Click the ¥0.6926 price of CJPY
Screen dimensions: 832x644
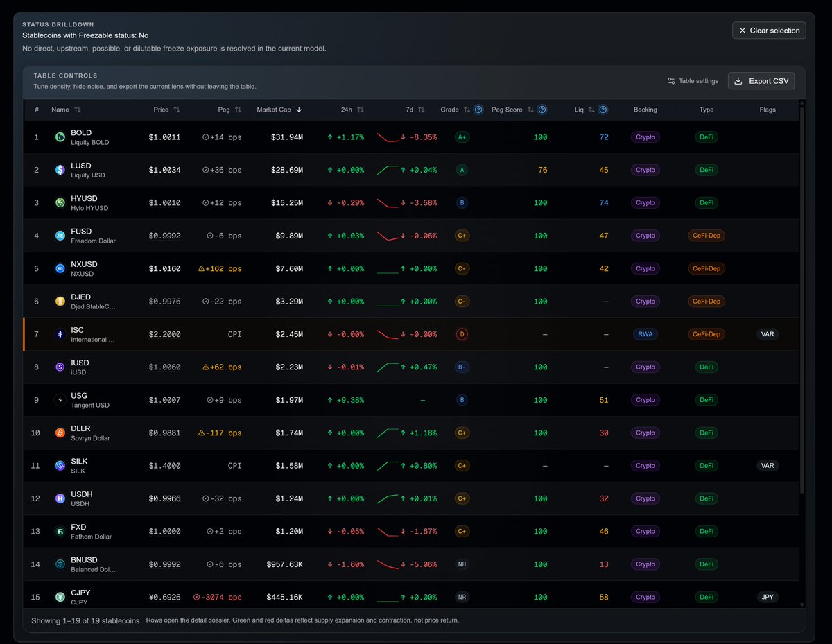pyautogui.click(x=164, y=597)
